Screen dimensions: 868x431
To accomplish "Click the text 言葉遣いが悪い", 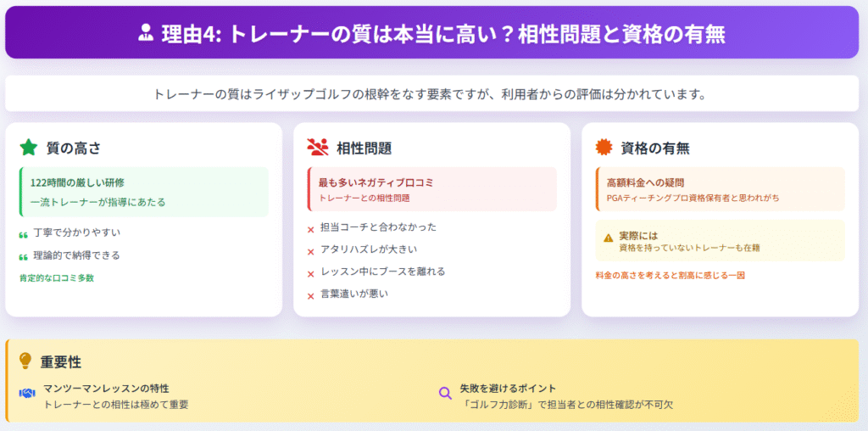I will [x=354, y=294].
